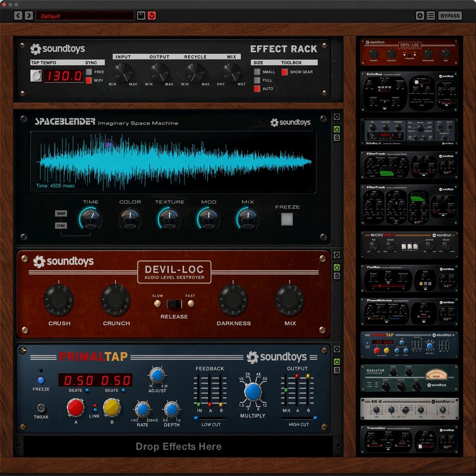Click PrimalTap MULTIPLY knob

[253, 391]
